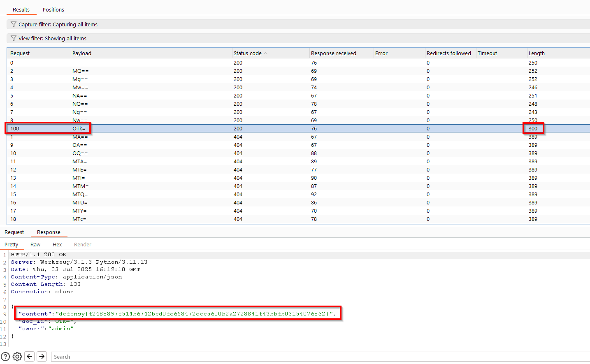Switch to the Raw view tab
Screen dimensions: 590x364
35,245
